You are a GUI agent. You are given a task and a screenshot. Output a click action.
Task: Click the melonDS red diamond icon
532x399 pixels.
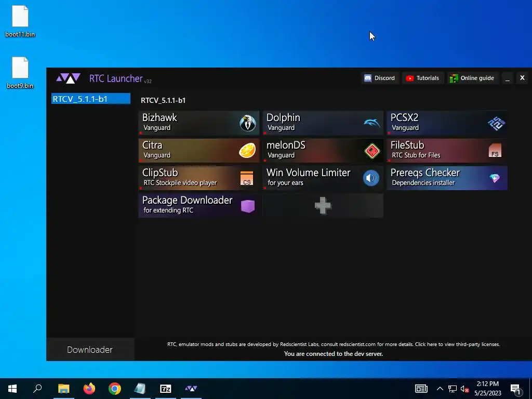point(372,151)
